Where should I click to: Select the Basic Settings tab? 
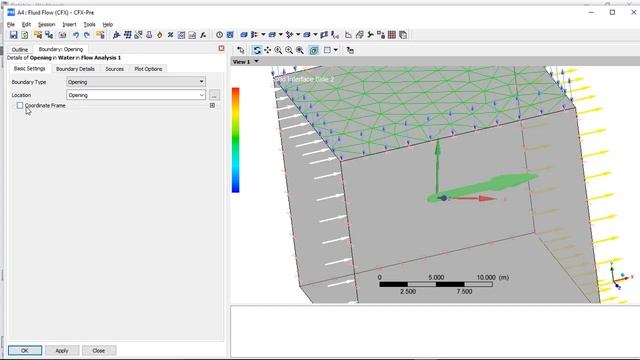point(29,69)
